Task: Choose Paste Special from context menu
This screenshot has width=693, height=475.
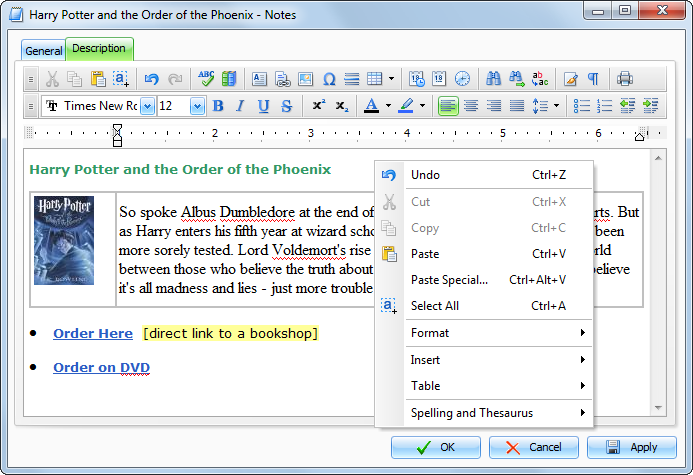Action: pos(484,280)
